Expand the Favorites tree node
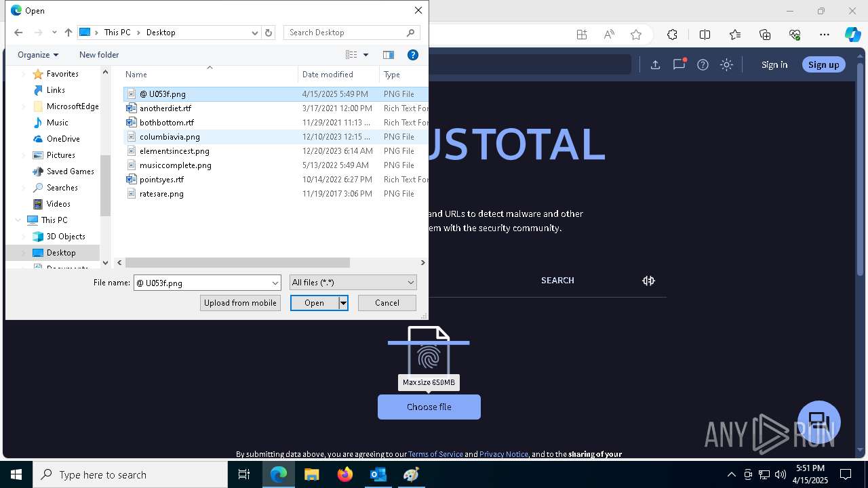 tap(24, 74)
